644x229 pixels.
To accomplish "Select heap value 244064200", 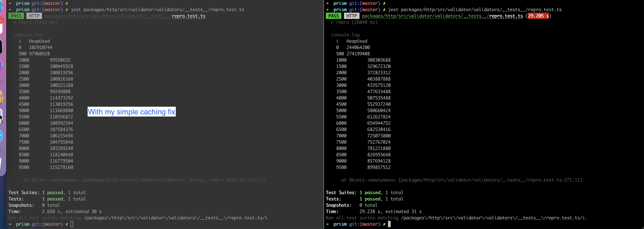I will pos(358,47).
